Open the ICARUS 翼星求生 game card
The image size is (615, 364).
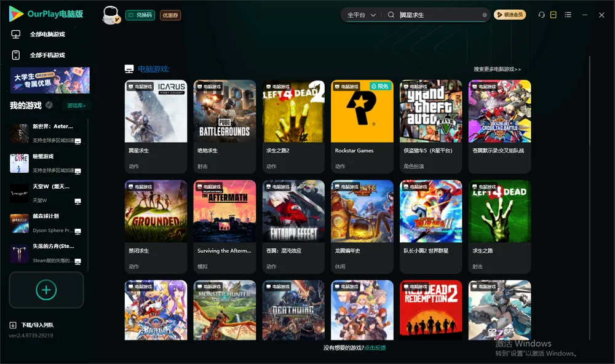point(156,126)
